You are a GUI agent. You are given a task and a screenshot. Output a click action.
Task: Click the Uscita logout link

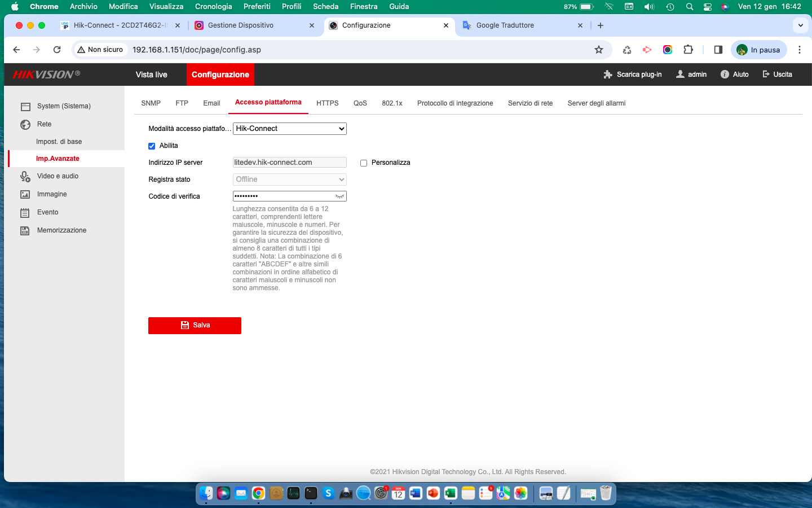777,75
